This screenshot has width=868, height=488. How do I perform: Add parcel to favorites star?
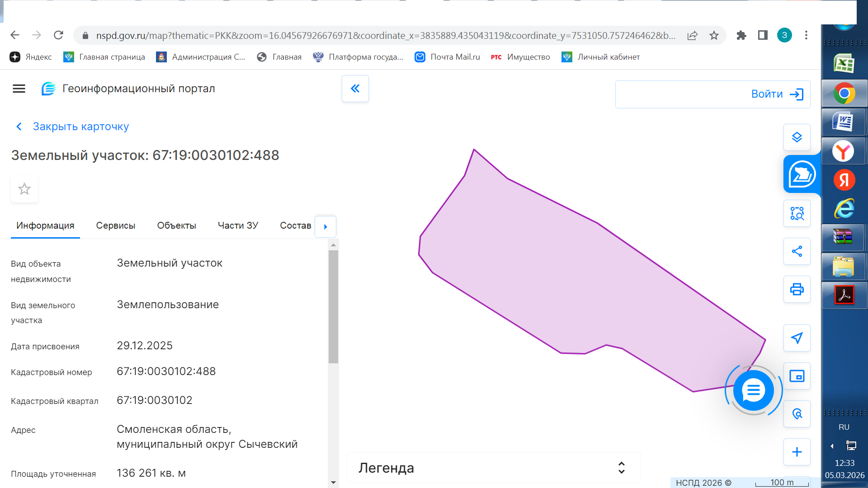(x=24, y=189)
